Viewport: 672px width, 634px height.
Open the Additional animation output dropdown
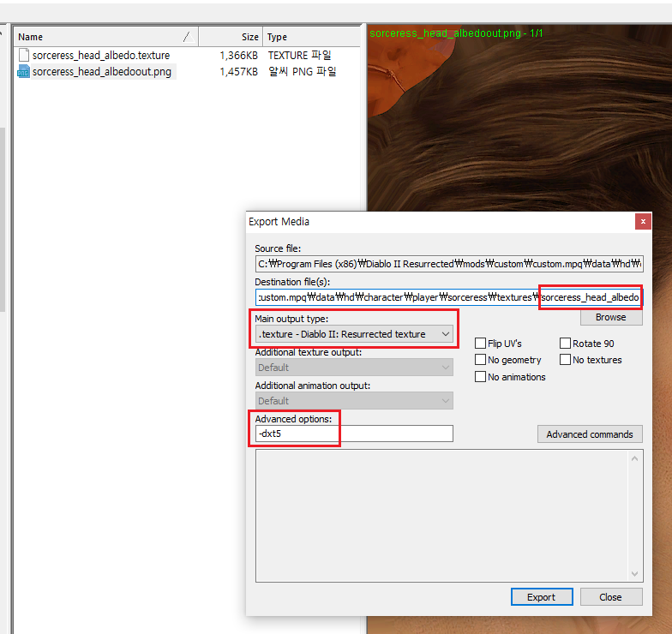click(354, 401)
